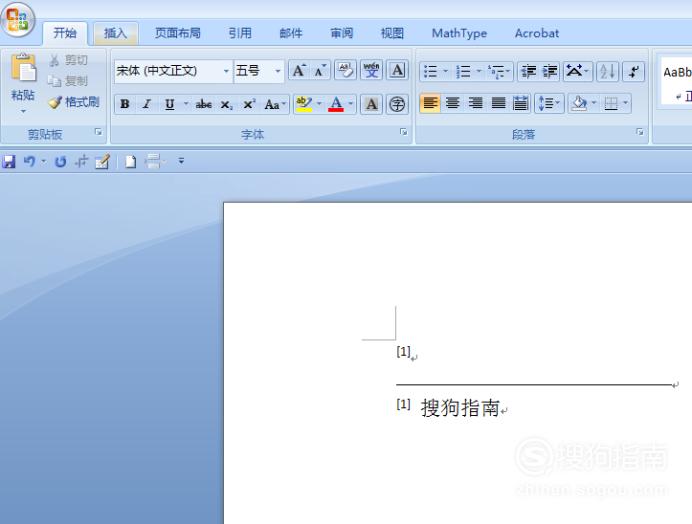Screen dimensions: 692x524
Task: Toggle italic formatting
Action: pyautogui.click(x=147, y=104)
